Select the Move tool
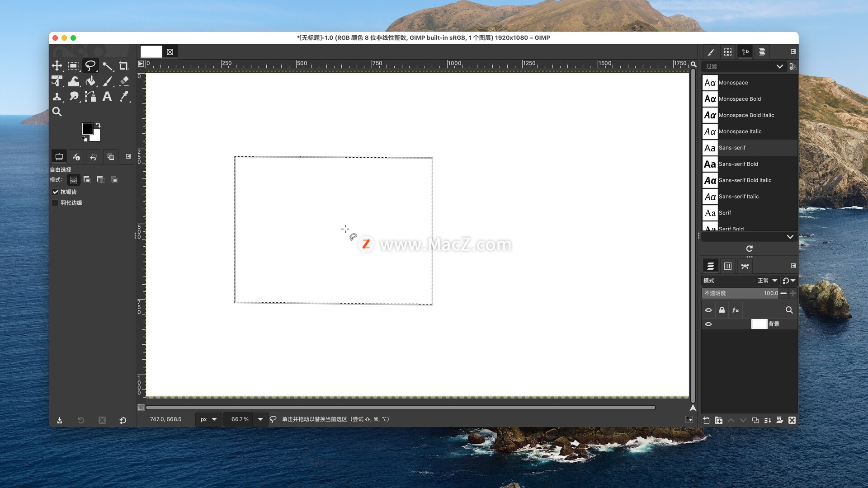Viewport: 868px width, 488px height. pos(57,66)
